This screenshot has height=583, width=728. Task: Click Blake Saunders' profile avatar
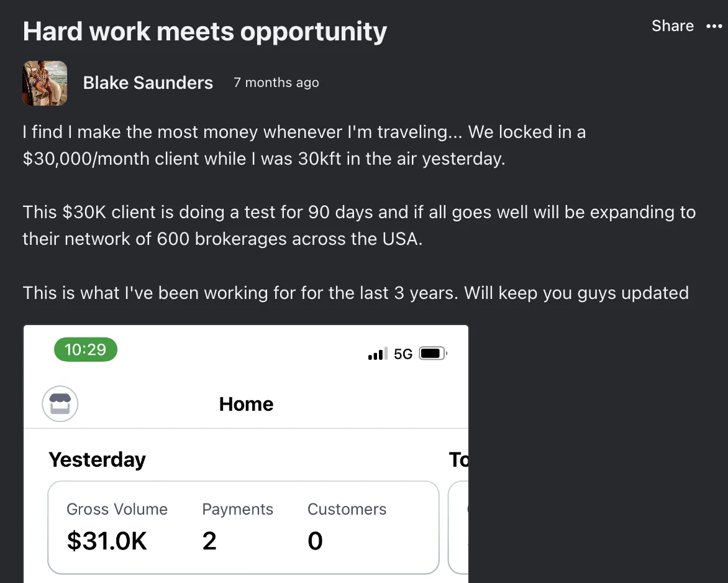(x=45, y=83)
